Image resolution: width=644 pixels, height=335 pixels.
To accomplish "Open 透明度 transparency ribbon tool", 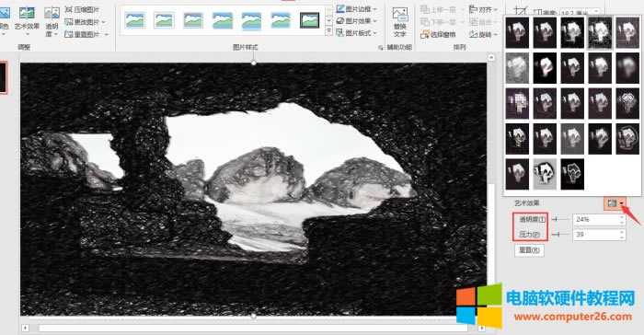I will point(52,21).
